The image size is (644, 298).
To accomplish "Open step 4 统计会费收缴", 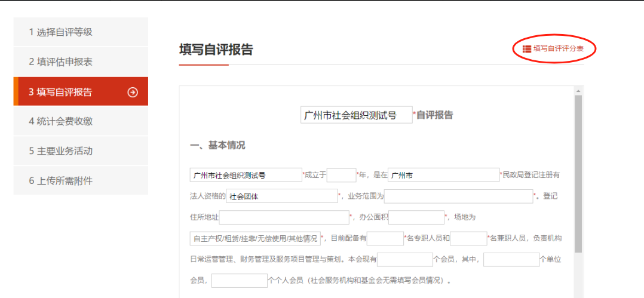I will tap(81, 121).
